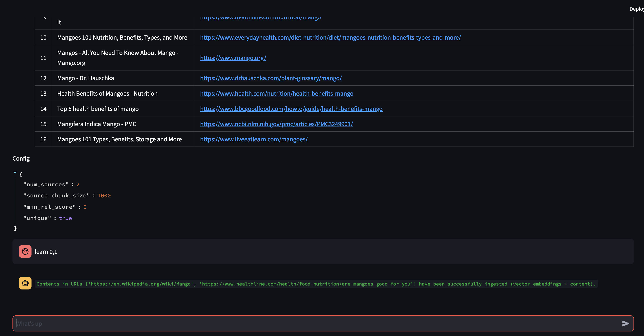
Task: Click the robot/bot icon in chat
Action: [25, 283]
